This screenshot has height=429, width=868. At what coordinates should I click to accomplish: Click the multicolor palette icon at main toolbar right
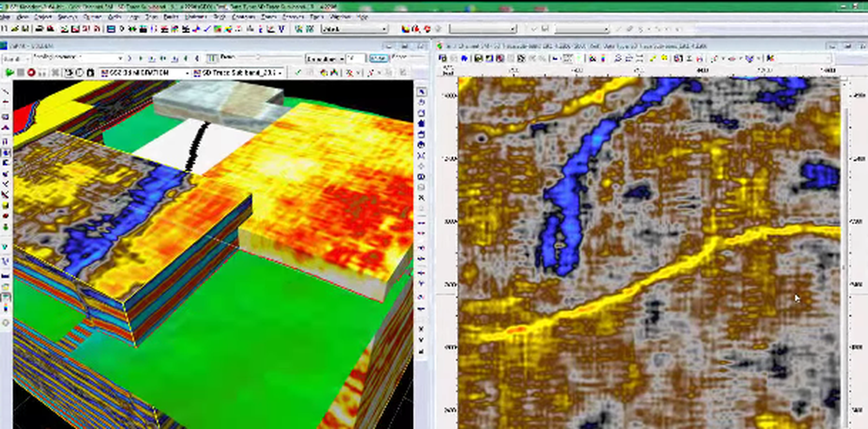tap(405, 29)
